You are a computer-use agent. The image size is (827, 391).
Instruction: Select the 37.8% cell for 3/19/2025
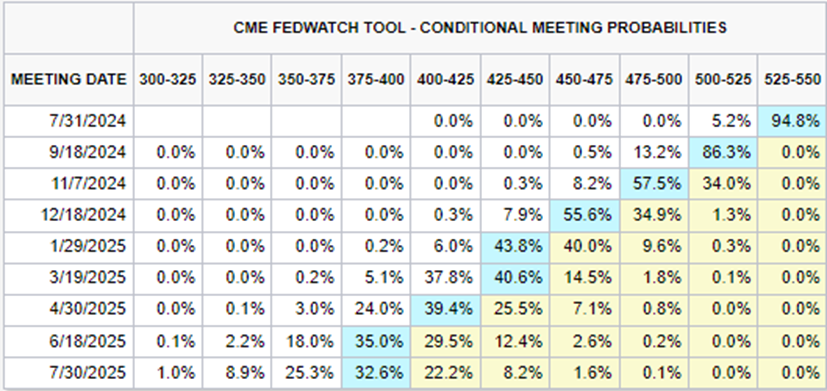click(446, 277)
